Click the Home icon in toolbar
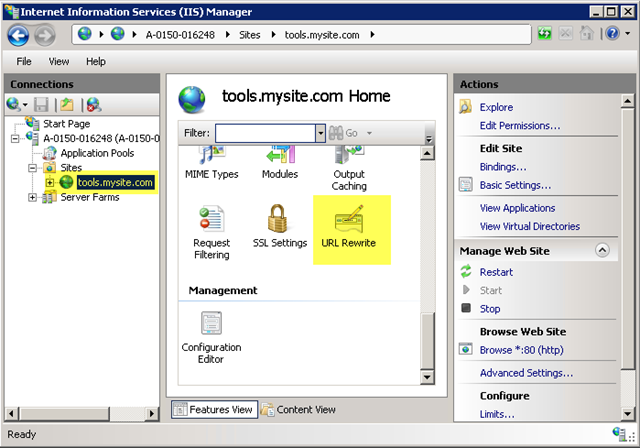The width and height of the screenshot is (640, 448). tap(587, 33)
